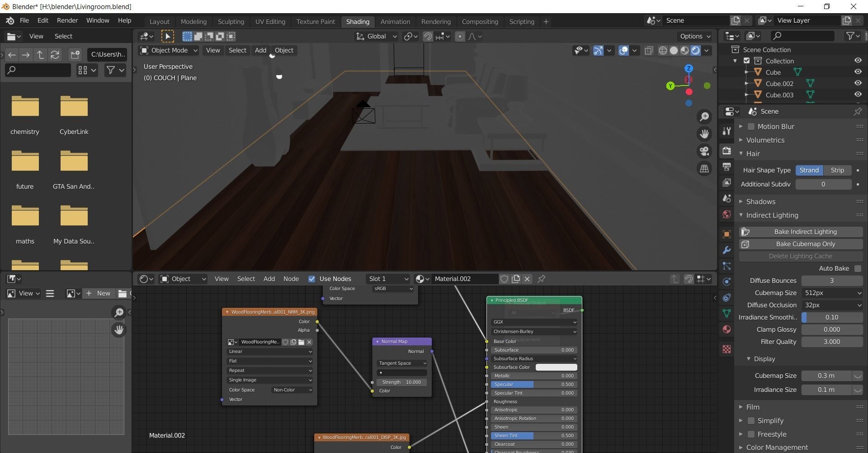Open the Object Constraints tab icon

click(726, 297)
